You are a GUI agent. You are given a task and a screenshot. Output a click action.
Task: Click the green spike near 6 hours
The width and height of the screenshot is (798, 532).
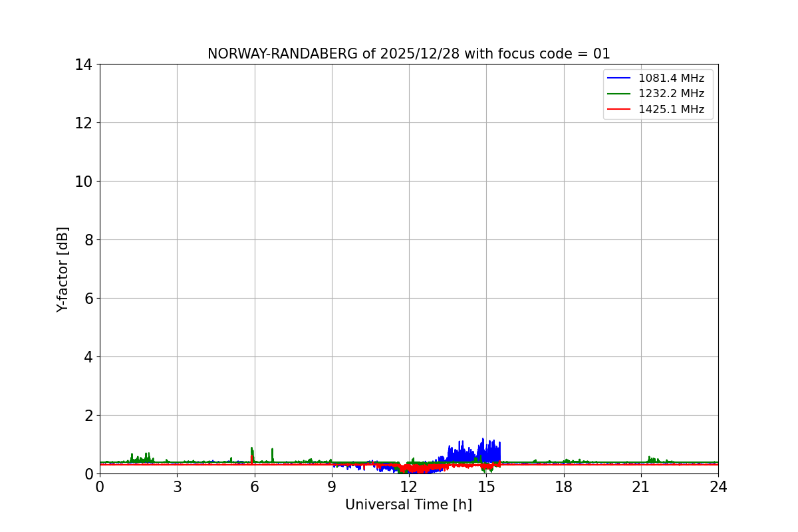coord(252,455)
